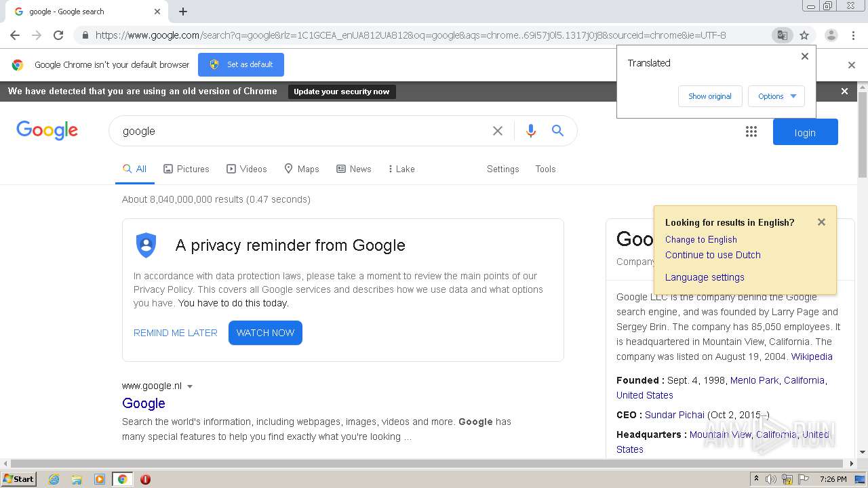The image size is (868, 488).
Task: Click the browser forward arrow
Action: [x=37, y=35]
